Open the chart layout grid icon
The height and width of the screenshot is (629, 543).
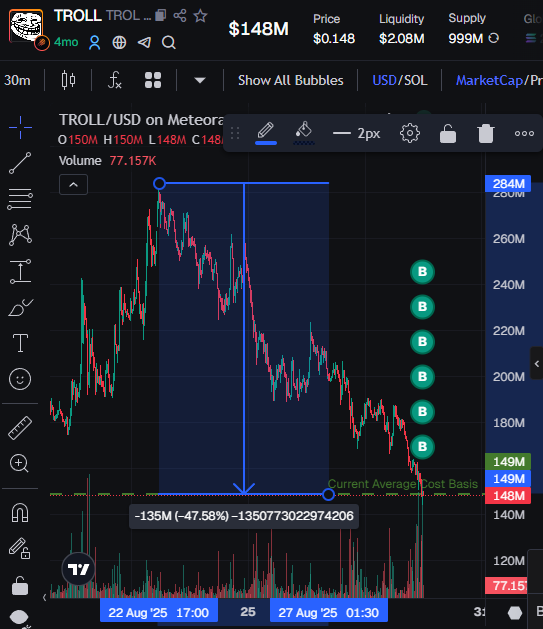click(x=153, y=80)
